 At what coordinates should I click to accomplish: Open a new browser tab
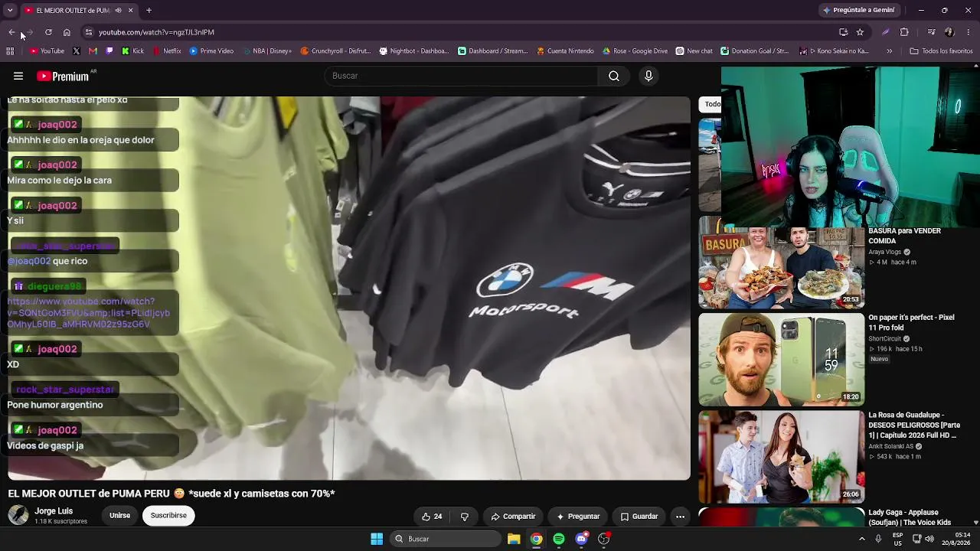pyautogui.click(x=149, y=10)
